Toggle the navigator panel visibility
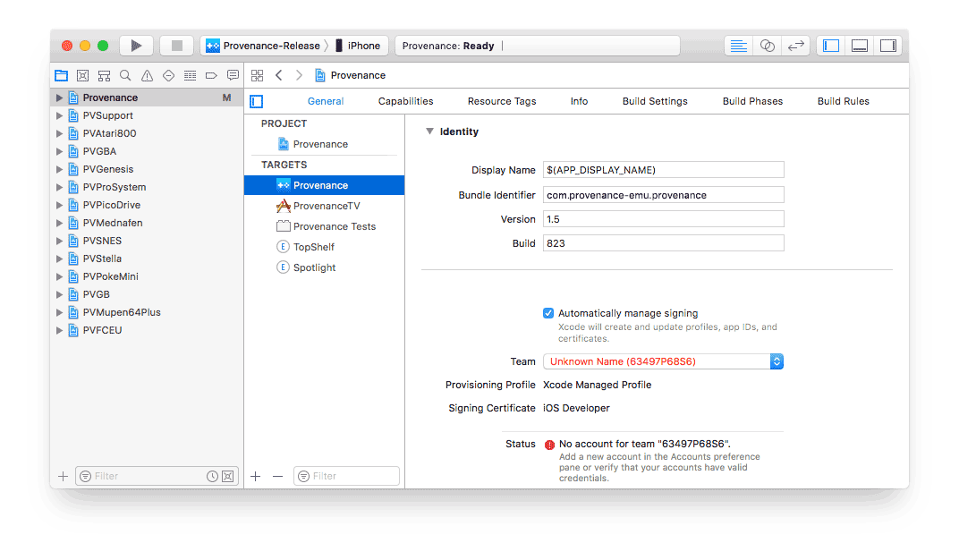 [x=830, y=46]
